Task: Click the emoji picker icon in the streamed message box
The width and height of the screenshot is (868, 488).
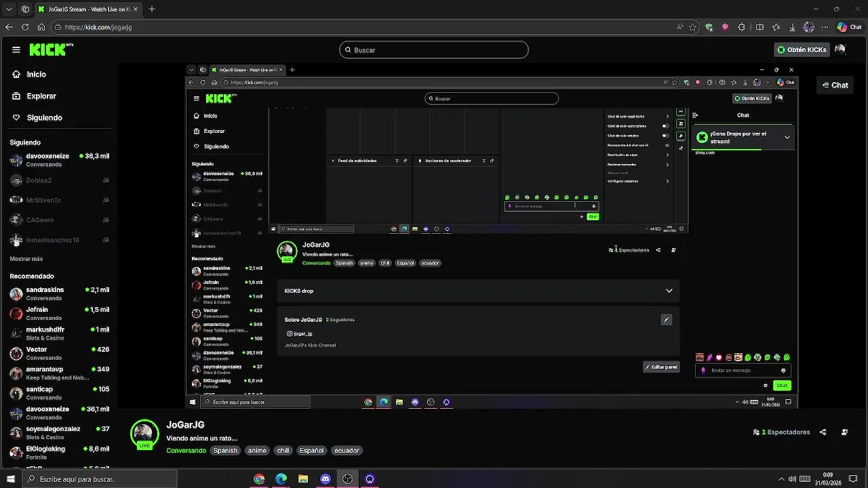Action: coord(783,371)
